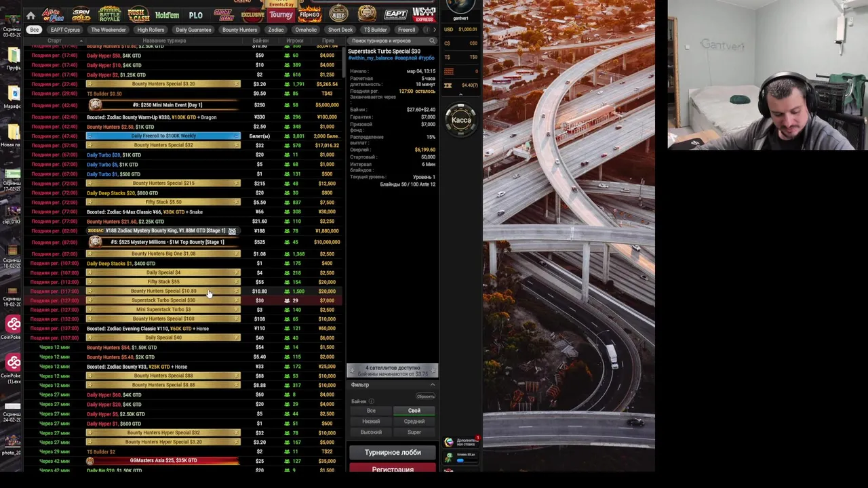Click the player avatar gantver1
The height and width of the screenshot is (488, 868).
(460, 7)
